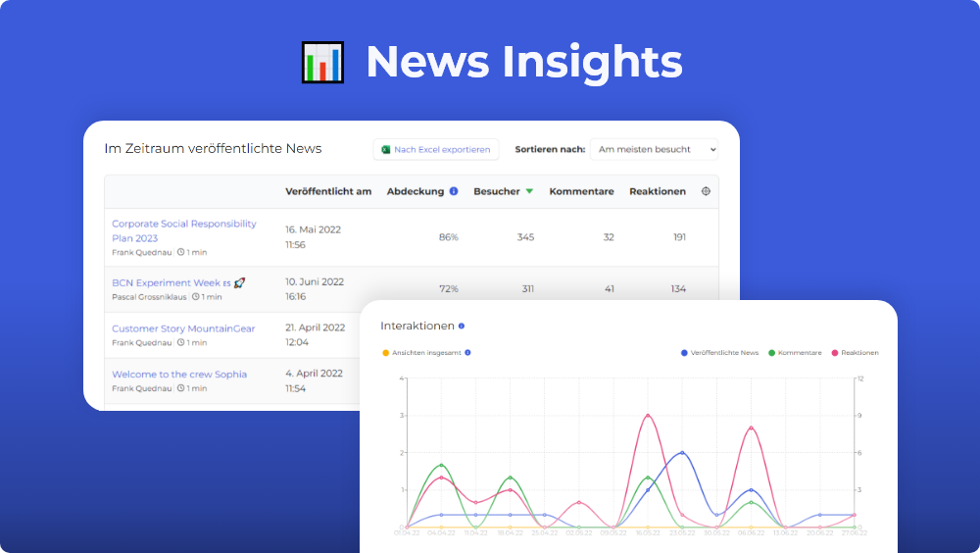The height and width of the screenshot is (553, 980).
Task: Click Pascal Grossniklaus author name
Action: [149, 297]
